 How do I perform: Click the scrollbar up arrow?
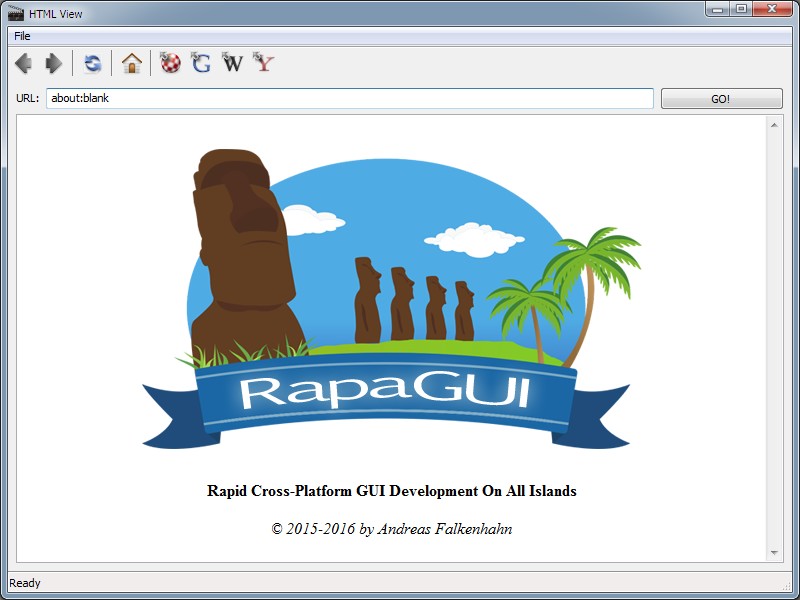pyautogui.click(x=774, y=125)
